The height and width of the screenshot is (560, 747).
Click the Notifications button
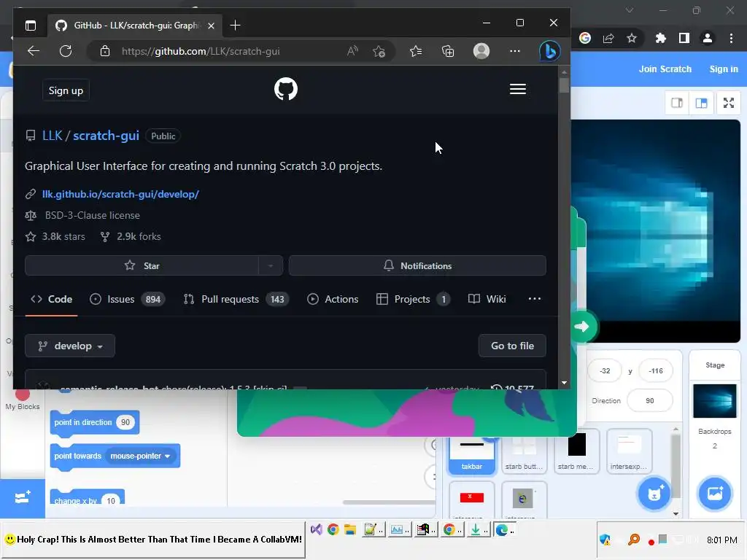click(x=417, y=265)
